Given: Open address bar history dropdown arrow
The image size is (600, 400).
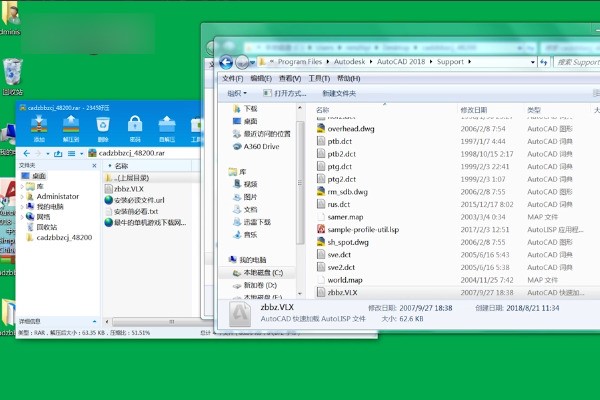Looking at the screenshot, I should (533, 62).
